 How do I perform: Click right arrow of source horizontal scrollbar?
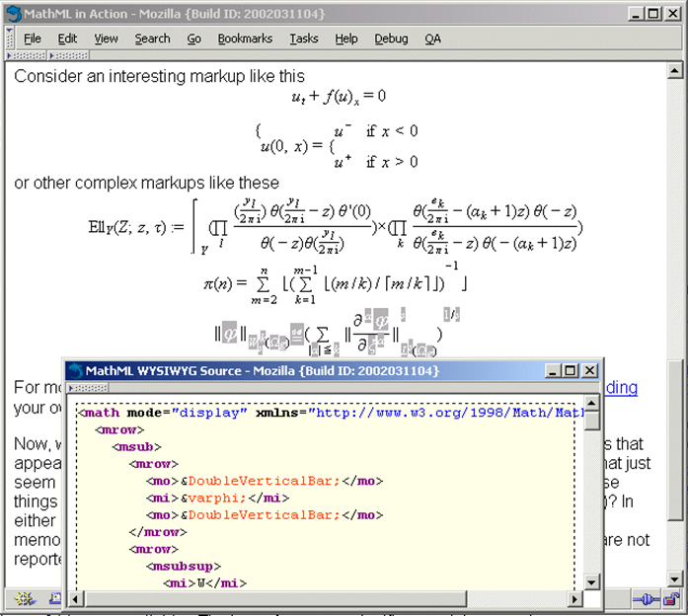coord(574,599)
